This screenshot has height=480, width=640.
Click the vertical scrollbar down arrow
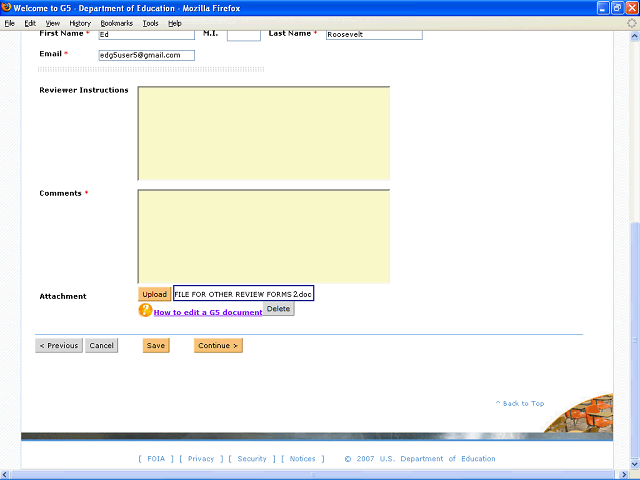pyautogui.click(x=634, y=464)
